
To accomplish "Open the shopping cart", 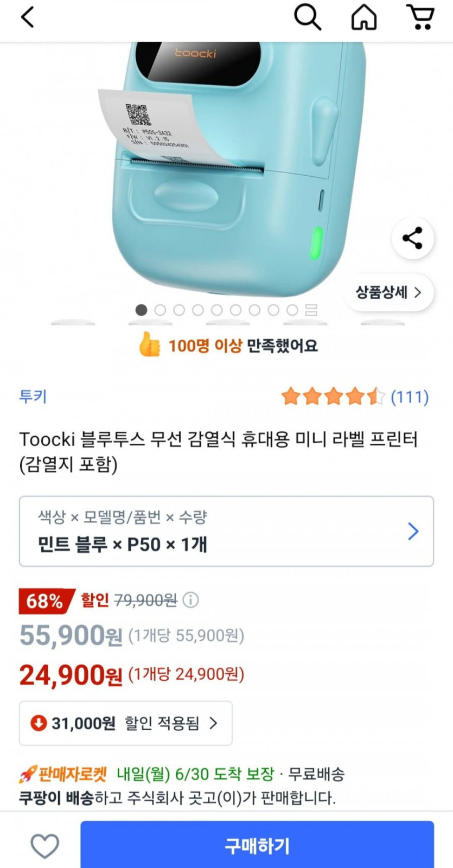I will [420, 17].
